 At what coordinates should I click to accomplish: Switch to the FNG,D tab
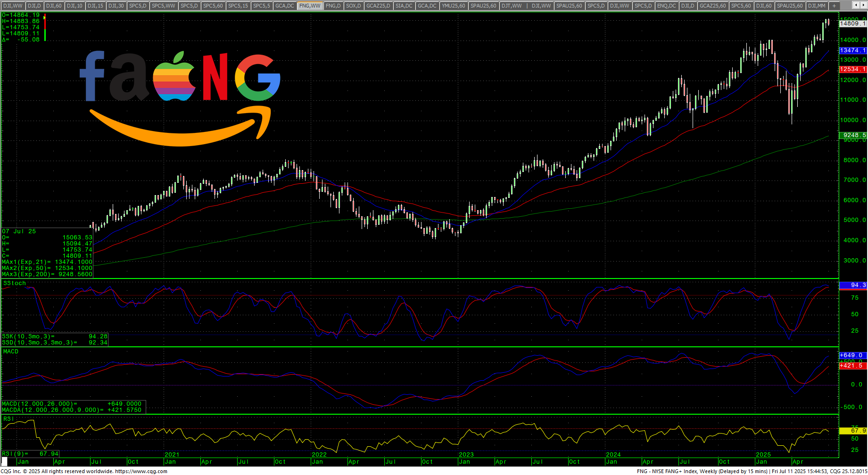point(333,6)
